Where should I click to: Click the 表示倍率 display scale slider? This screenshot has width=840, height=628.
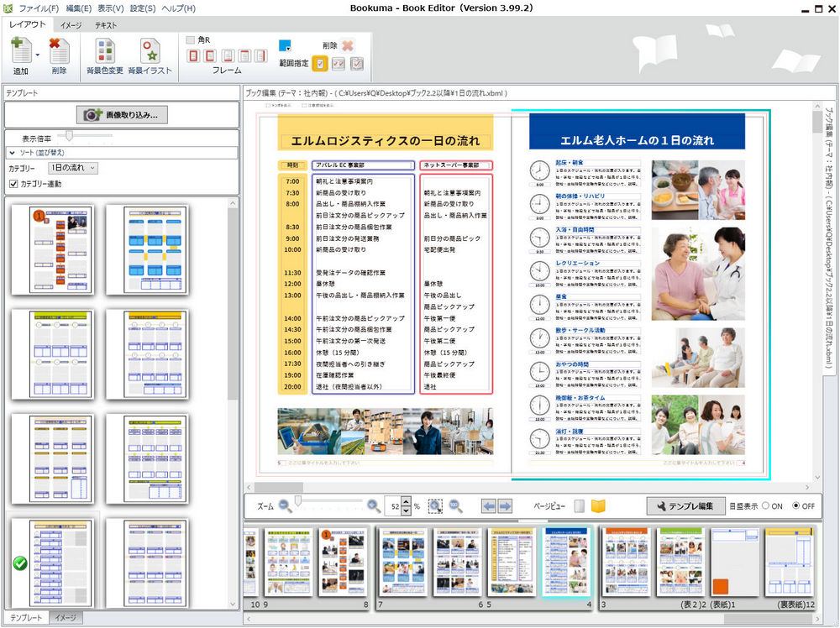[85, 137]
